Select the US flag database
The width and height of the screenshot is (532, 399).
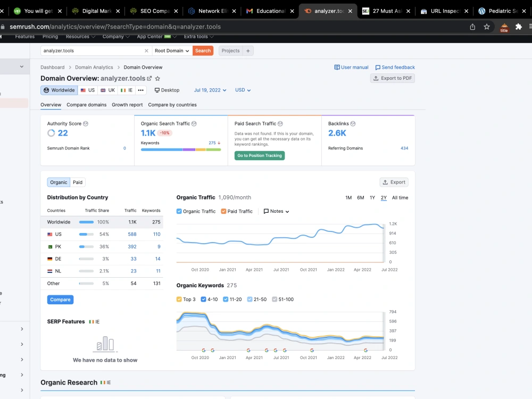(88, 90)
